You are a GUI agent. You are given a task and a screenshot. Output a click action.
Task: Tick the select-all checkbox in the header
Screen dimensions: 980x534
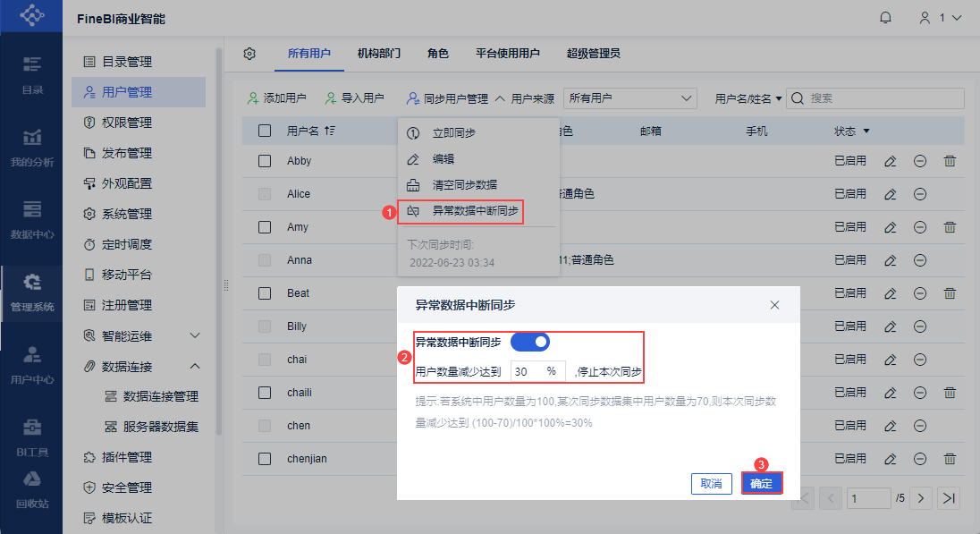pos(265,131)
